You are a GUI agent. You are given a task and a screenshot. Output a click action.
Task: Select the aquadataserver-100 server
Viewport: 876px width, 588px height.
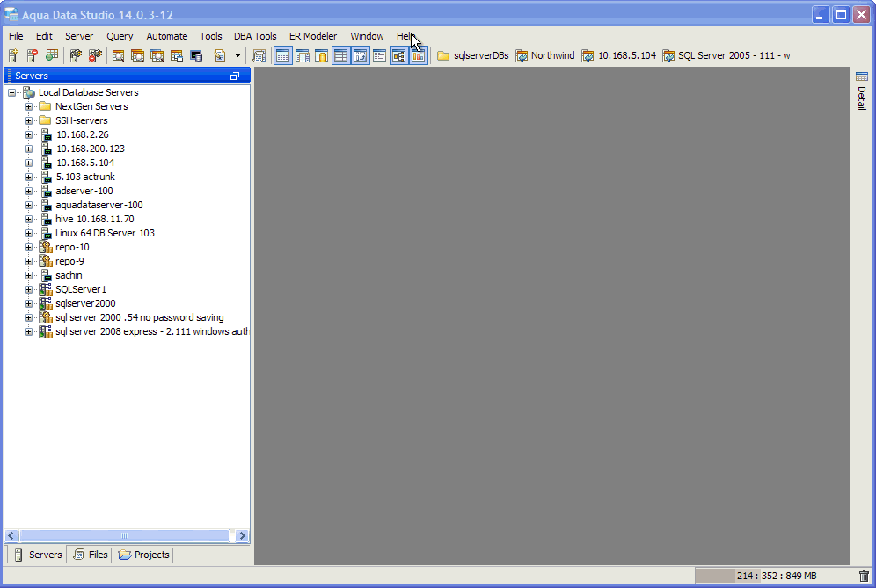click(99, 205)
